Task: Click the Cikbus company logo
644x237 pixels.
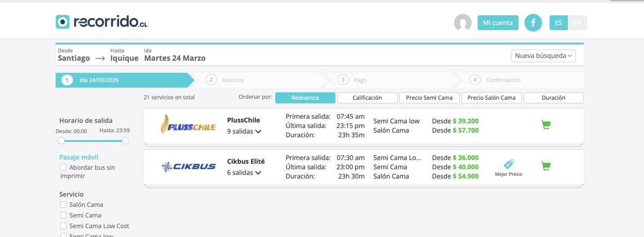Action: [x=188, y=167]
